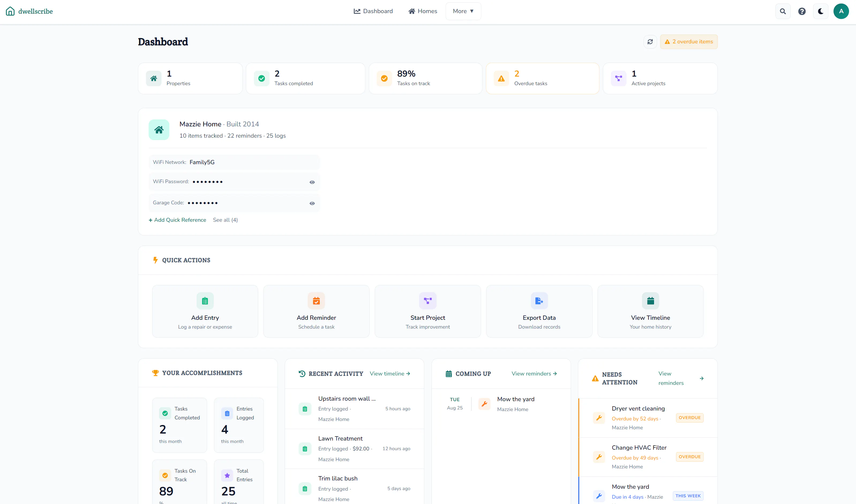
Task: Click the Tasks Completed accomplishment card
Action: pos(180,425)
